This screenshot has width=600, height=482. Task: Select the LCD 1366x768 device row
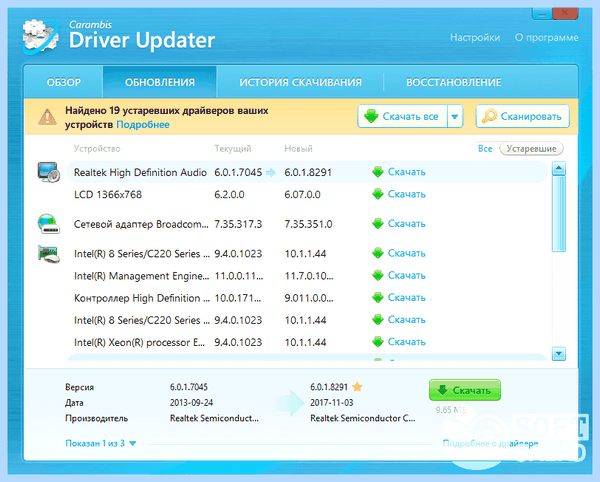pos(307,194)
